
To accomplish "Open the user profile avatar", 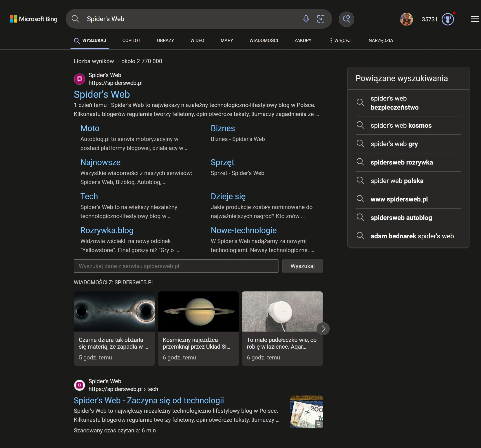I will click(406, 19).
